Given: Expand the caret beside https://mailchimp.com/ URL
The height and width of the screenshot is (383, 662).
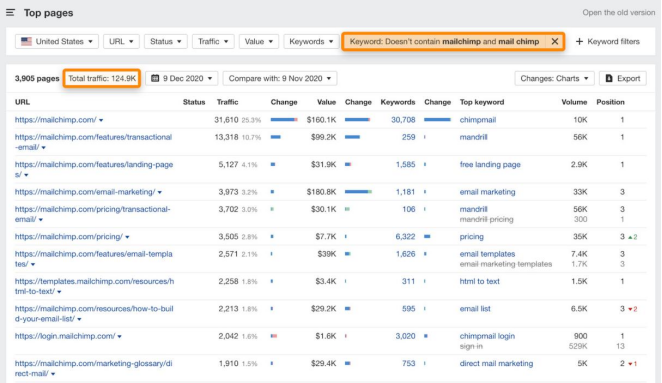Looking at the screenshot, I should pyautogui.click(x=101, y=120).
